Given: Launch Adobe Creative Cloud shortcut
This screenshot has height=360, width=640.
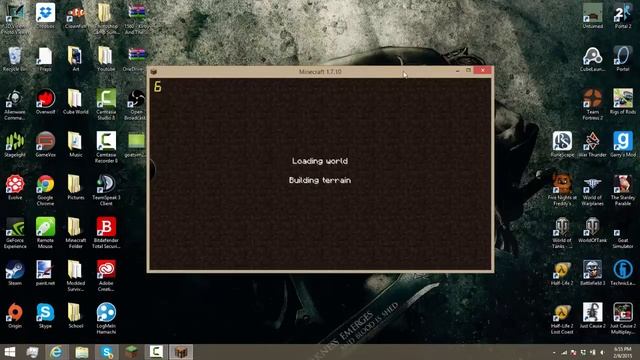Looking at the screenshot, I should pos(106,276).
